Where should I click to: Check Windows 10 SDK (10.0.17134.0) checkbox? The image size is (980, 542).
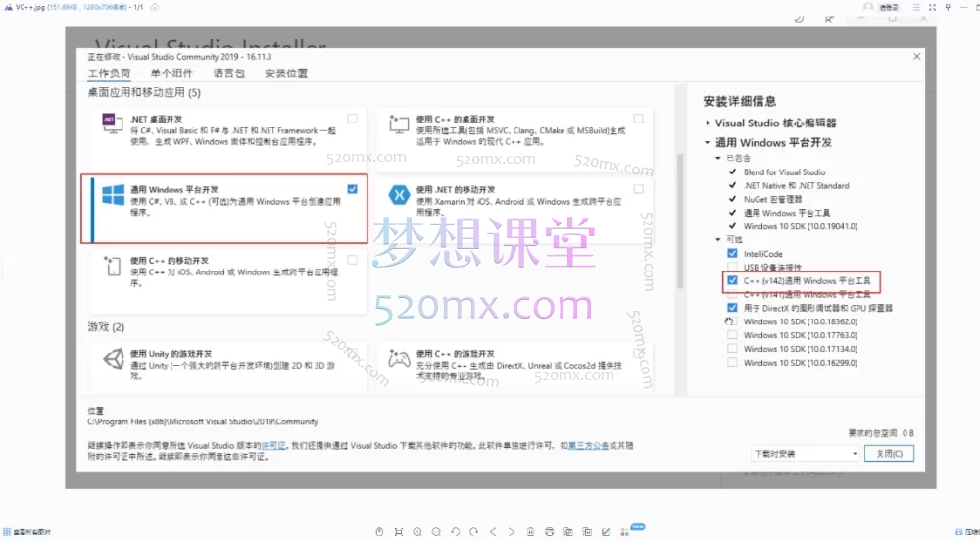pos(732,349)
